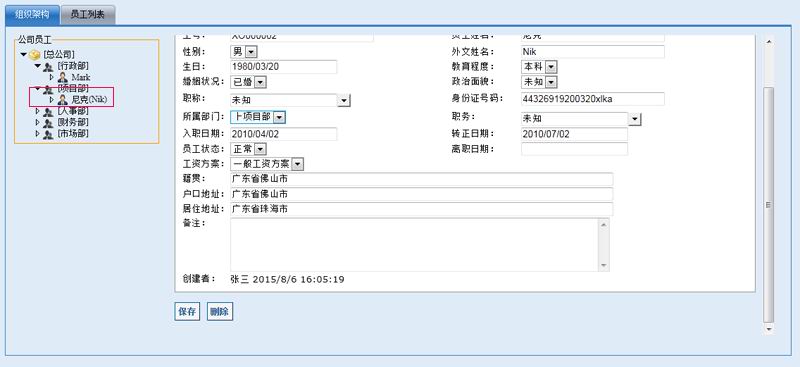Click the 行政部 department group icon
This screenshot has height=367, width=800.
coord(48,66)
